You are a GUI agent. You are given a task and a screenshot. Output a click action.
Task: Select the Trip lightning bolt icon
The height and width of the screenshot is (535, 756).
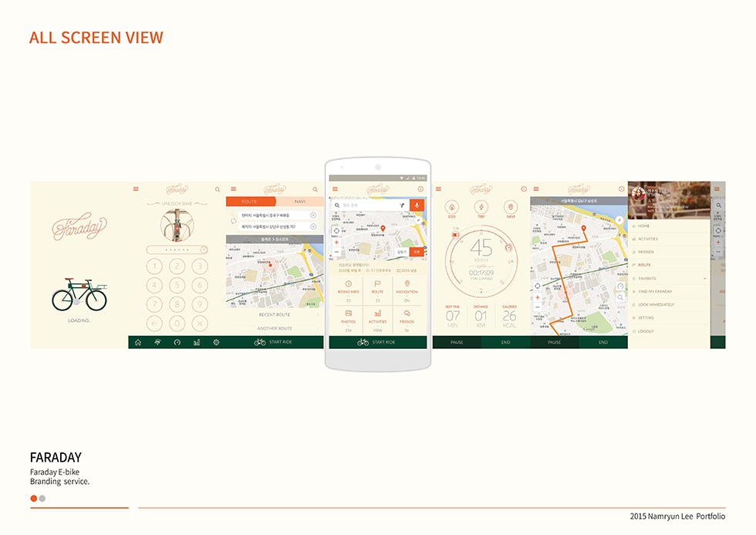481,208
